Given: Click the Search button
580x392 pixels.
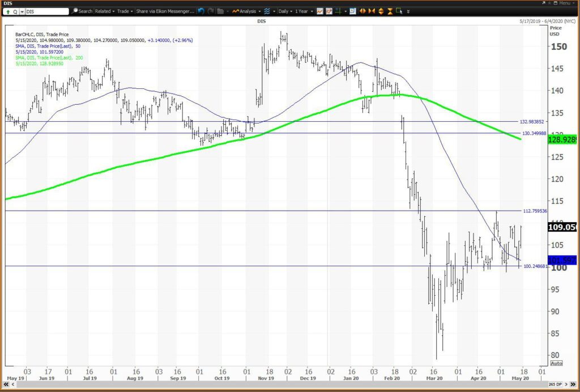Looking at the screenshot, I should pos(82,11).
